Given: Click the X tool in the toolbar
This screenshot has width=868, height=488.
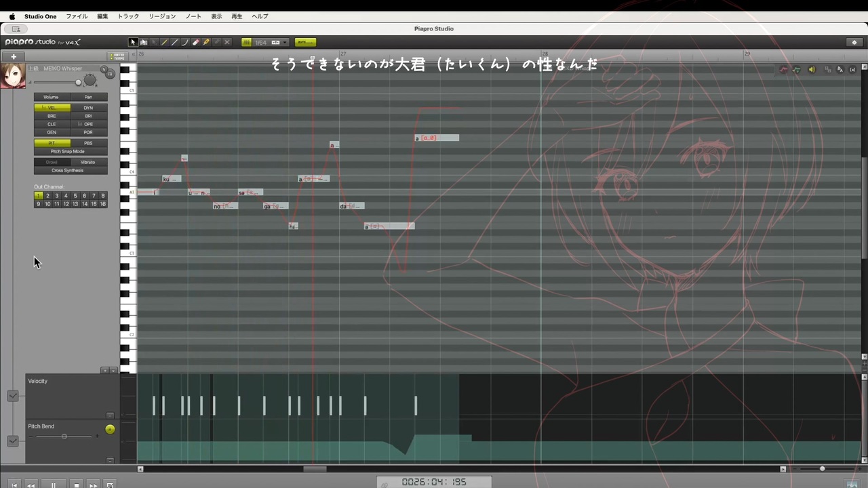Looking at the screenshot, I should pyautogui.click(x=227, y=42).
